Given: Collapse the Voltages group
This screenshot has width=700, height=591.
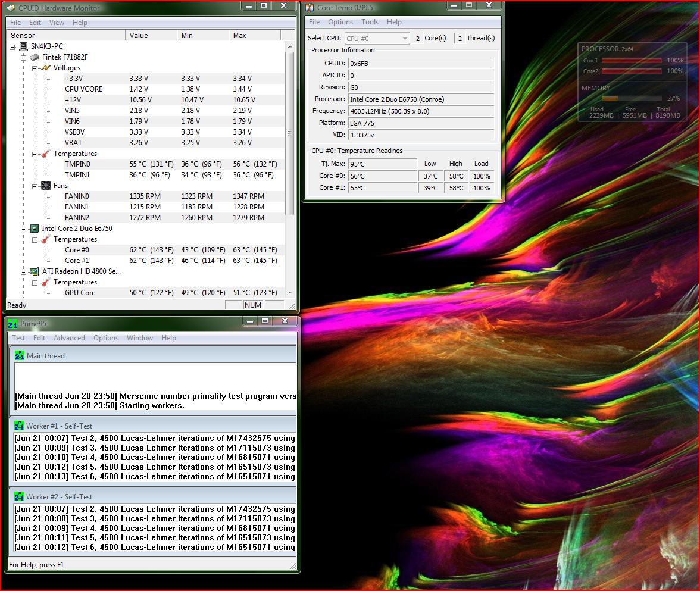Looking at the screenshot, I should 35,68.
